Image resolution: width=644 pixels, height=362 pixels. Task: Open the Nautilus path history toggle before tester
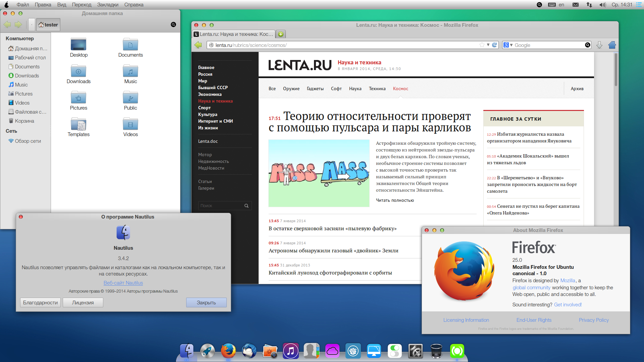[32, 24]
